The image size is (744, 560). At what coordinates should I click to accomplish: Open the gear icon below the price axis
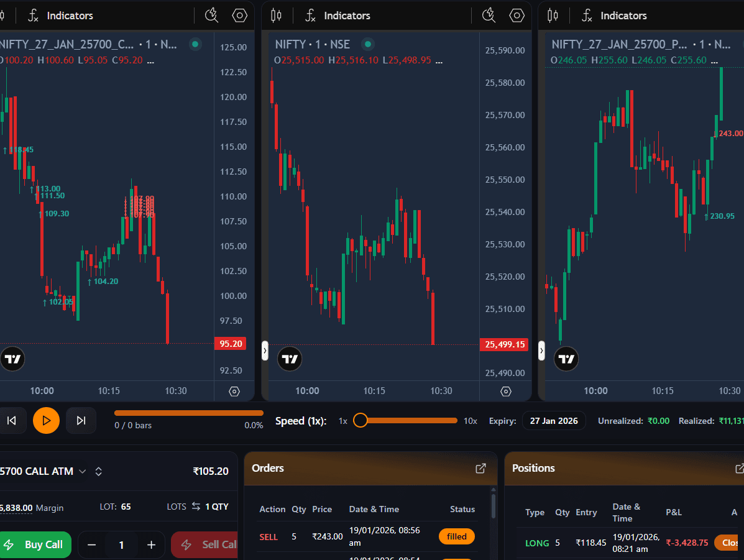[505, 392]
